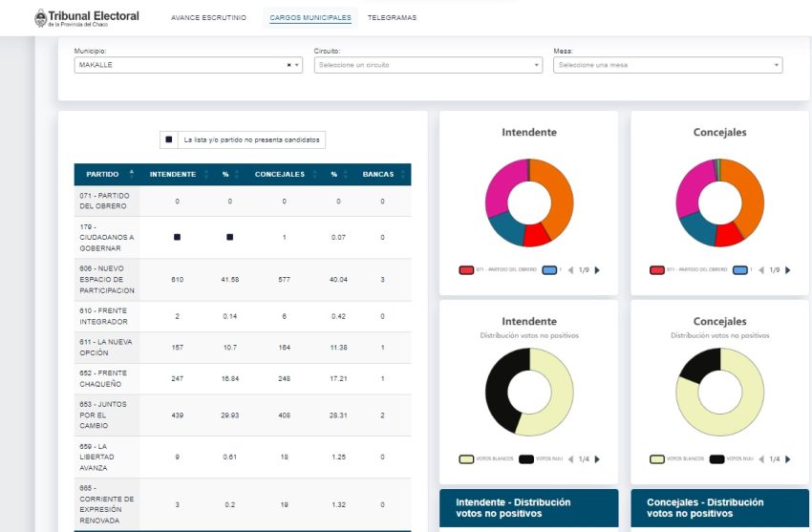Go to previous legend page in Concejales chart
Image resolution: width=812 pixels, height=532 pixels.
761,270
